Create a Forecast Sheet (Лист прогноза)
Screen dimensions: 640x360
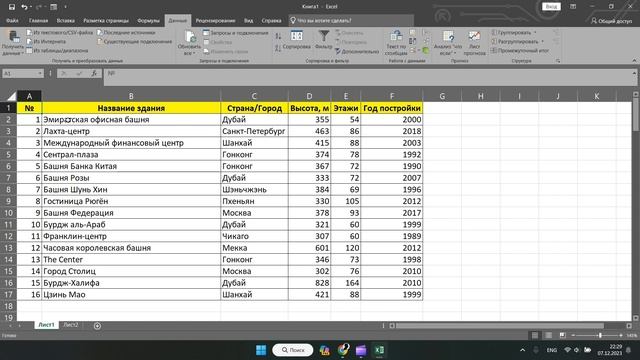pos(474,43)
